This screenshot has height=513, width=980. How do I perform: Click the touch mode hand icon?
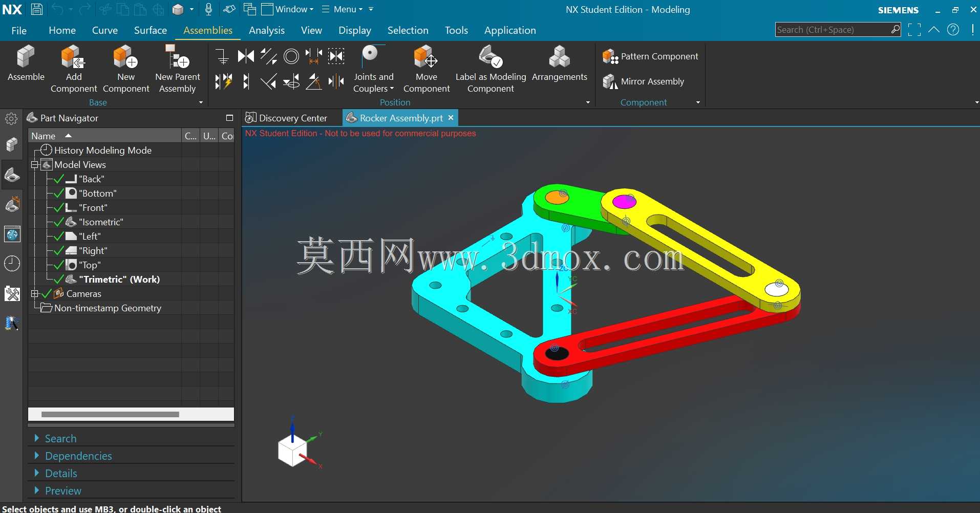[229, 9]
